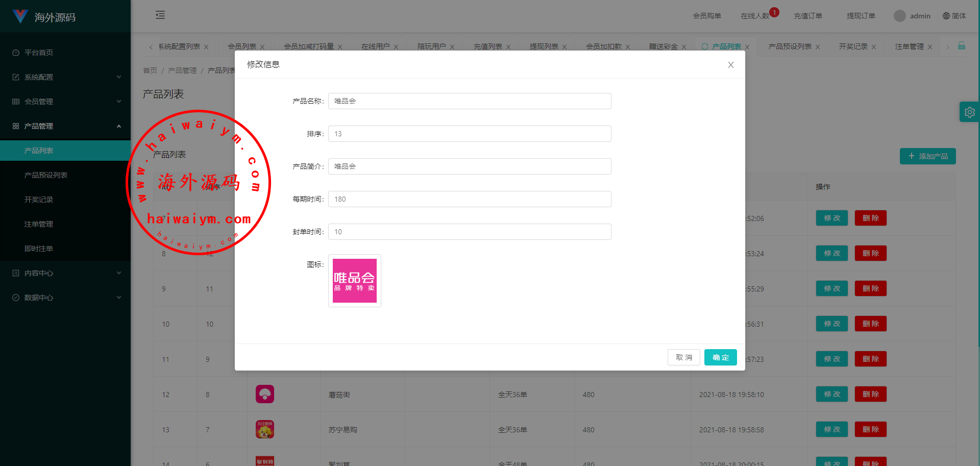Switch to the 开奖记录 tab
The width and height of the screenshot is (980, 466).
(x=853, y=46)
